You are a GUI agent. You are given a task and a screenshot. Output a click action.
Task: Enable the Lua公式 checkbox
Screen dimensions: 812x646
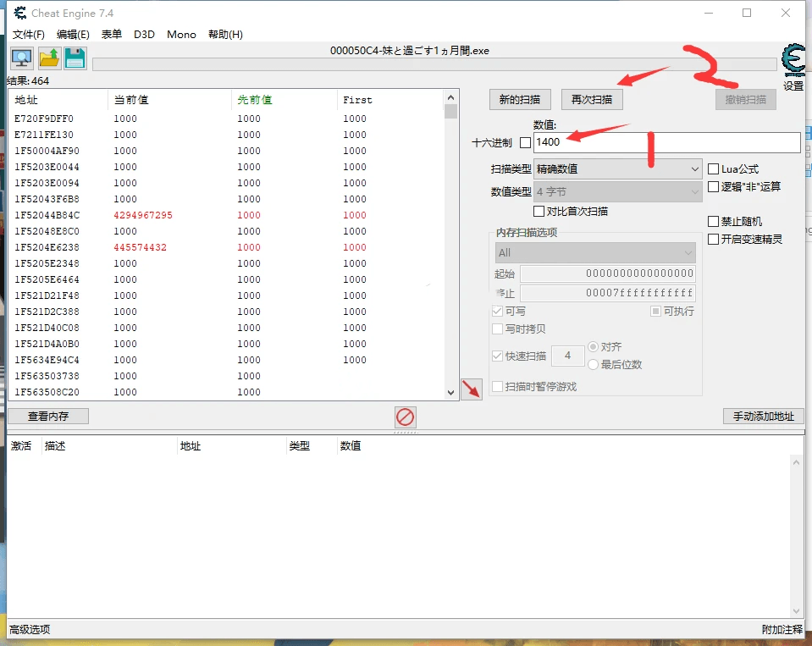pyautogui.click(x=714, y=169)
